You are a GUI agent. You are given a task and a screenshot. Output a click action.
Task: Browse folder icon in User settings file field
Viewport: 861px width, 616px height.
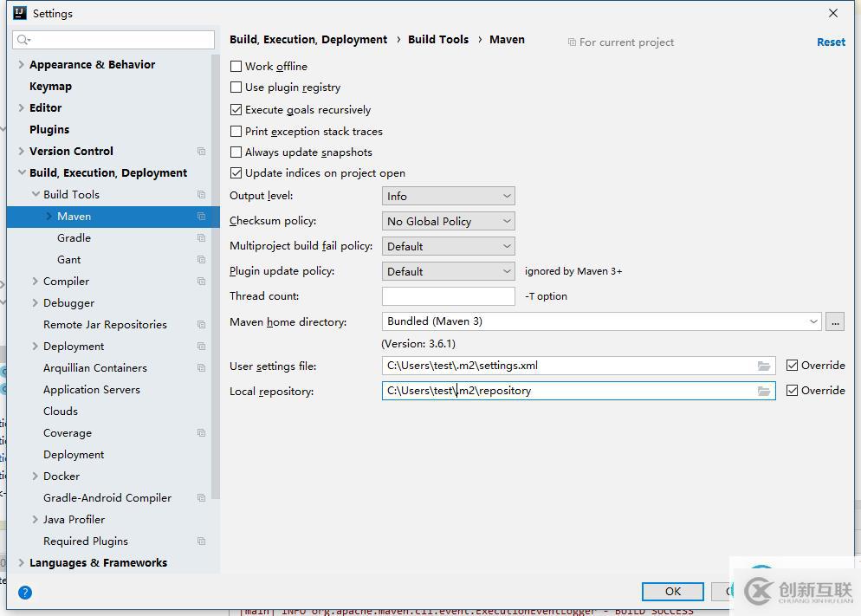tap(764, 366)
